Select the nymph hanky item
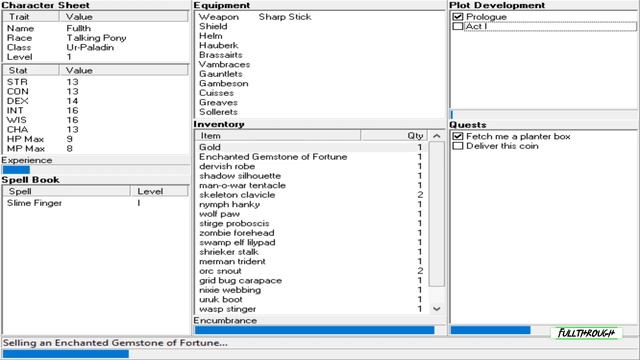The image size is (640, 360). click(311, 204)
